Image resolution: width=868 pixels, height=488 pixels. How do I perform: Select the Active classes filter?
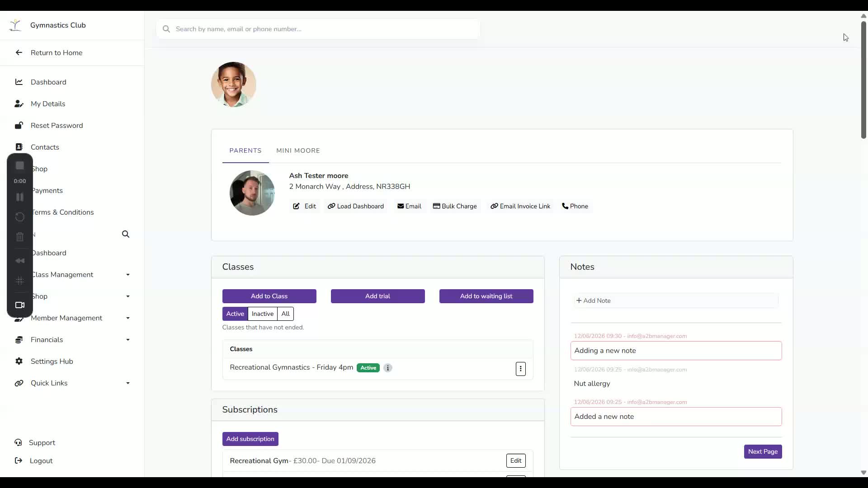coord(235,314)
